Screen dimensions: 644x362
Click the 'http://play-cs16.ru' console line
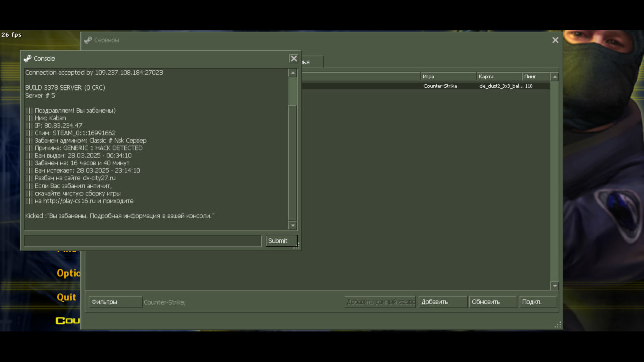[x=79, y=201]
